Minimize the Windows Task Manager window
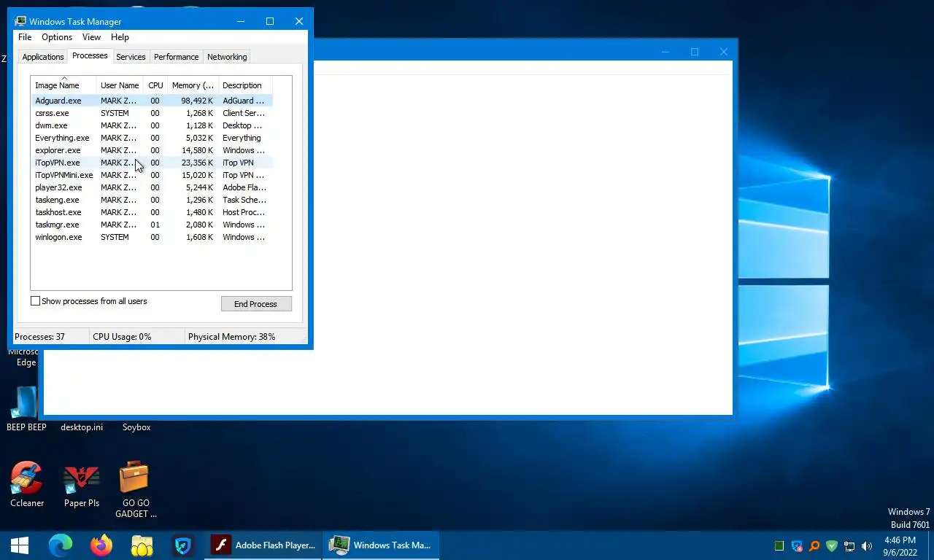 click(x=240, y=21)
